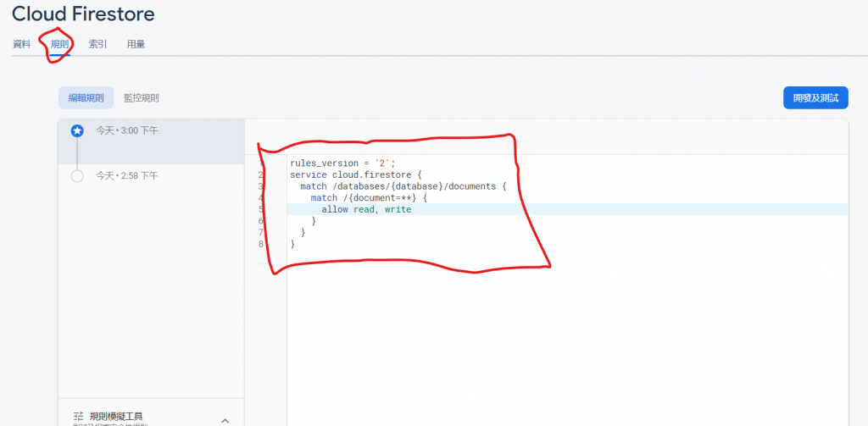Click the Cloud Firestore page title

click(83, 14)
